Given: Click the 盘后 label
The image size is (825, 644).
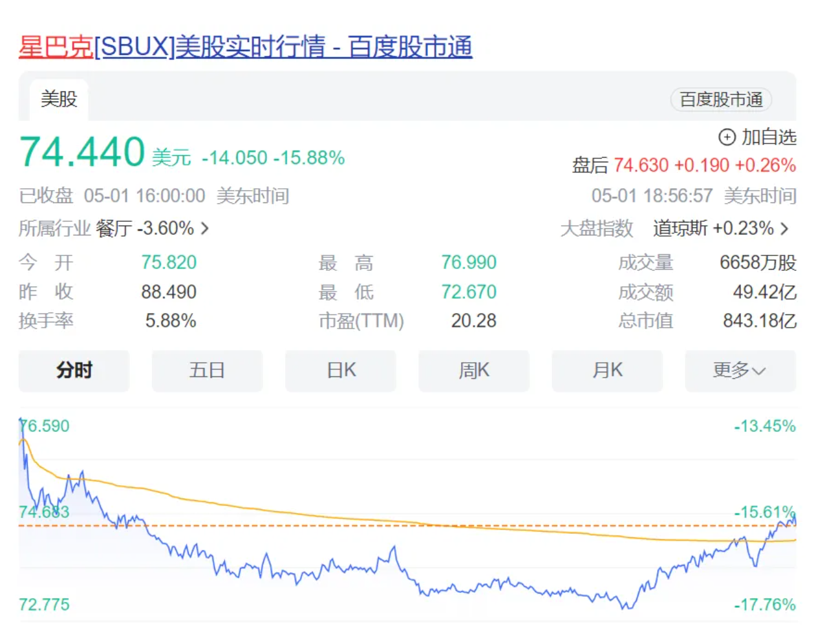Looking at the screenshot, I should pyautogui.click(x=590, y=166).
